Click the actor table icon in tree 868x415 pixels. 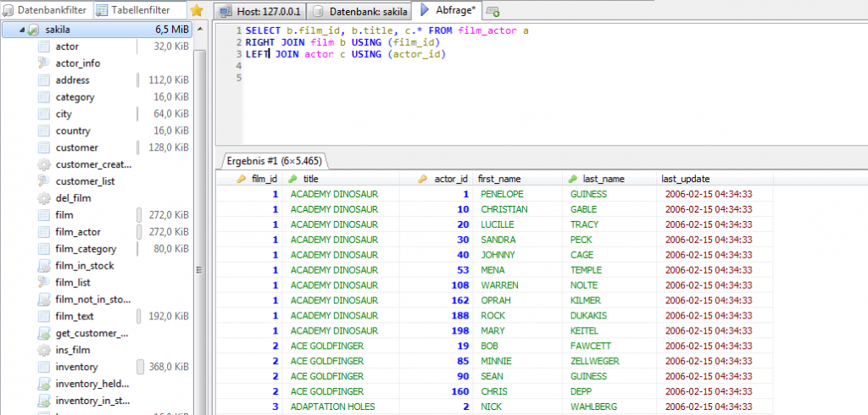(x=44, y=47)
